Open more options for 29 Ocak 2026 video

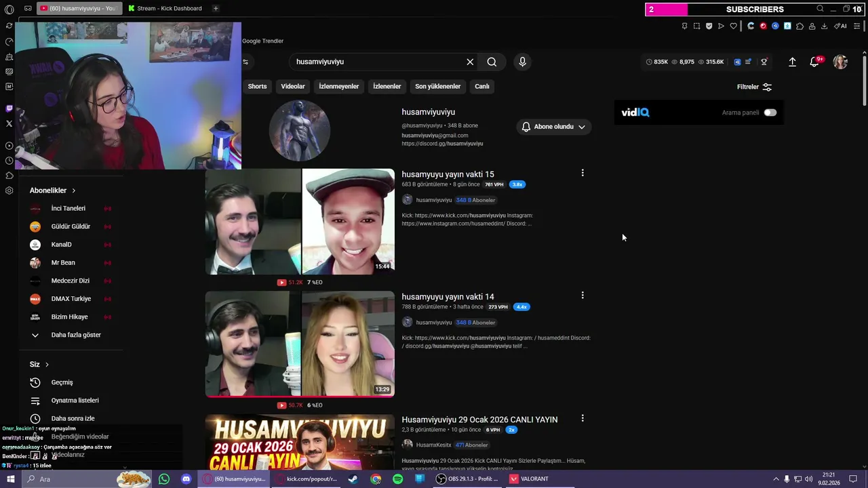[583, 418]
